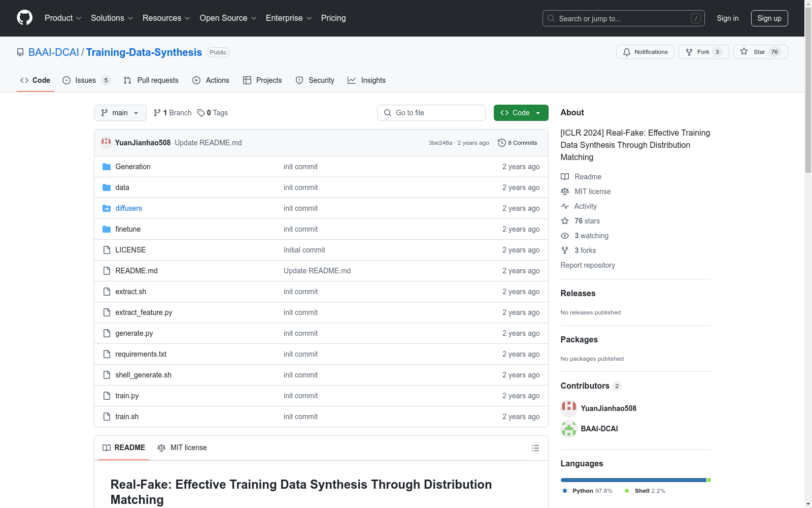Image resolution: width=812 pixels, height=508 pixels.
Task: Click the eye icon next to watching
Action: point(565,236)
